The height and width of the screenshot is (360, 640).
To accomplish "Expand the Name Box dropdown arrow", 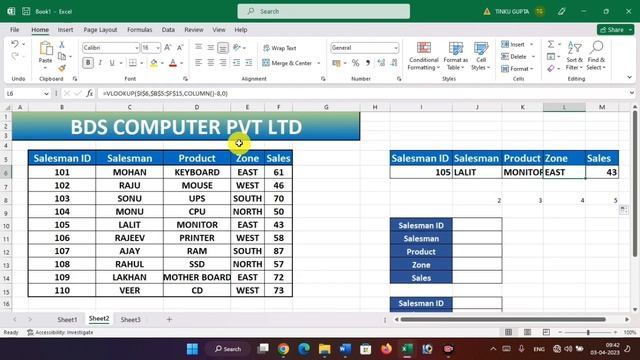I will tap(46, 94).
